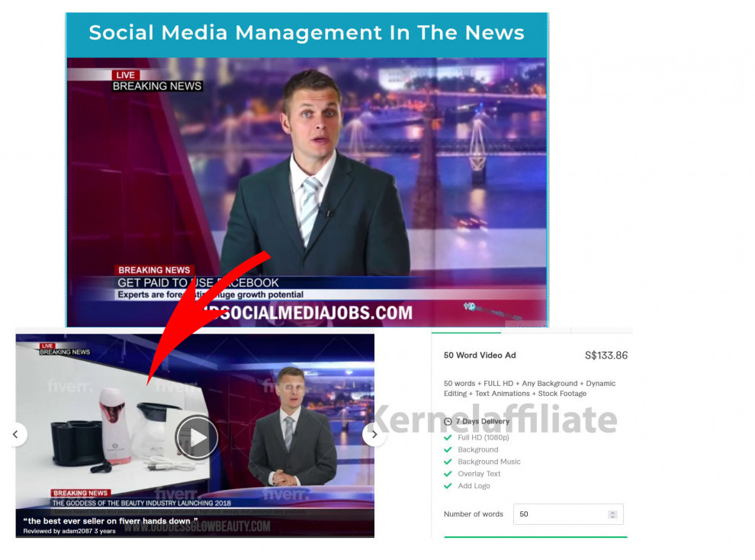The width and height of the screenshot is (755, 560).
Task: Click the Full HD (1080p) checkmark
Action: click(x=448, y=438)
